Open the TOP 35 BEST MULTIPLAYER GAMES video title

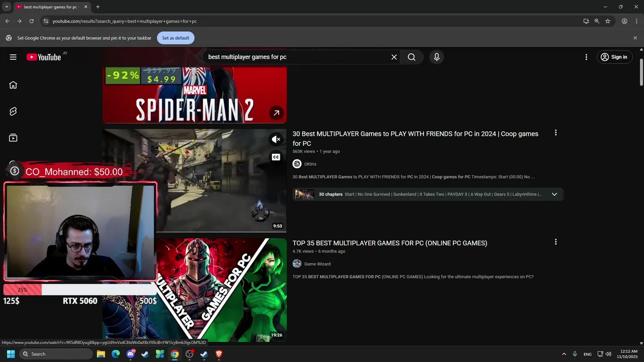[390, 243]
